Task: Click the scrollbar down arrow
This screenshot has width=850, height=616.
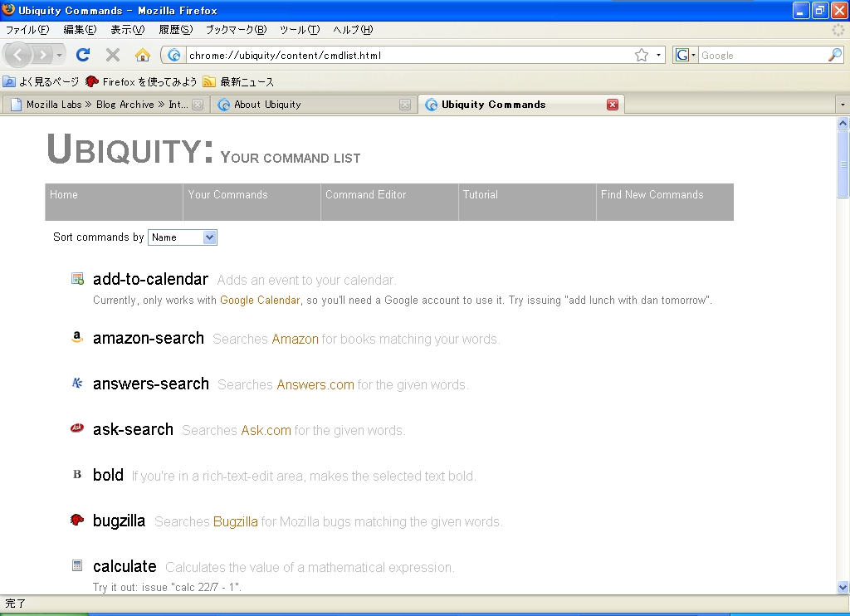Action: click(x=843, y=587)
